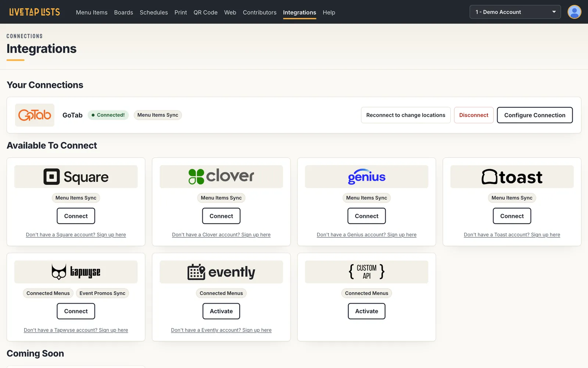The width and height of the screenshot is (588, 368).
Task: Activate the Custom API integration
Action: (367, 311)
